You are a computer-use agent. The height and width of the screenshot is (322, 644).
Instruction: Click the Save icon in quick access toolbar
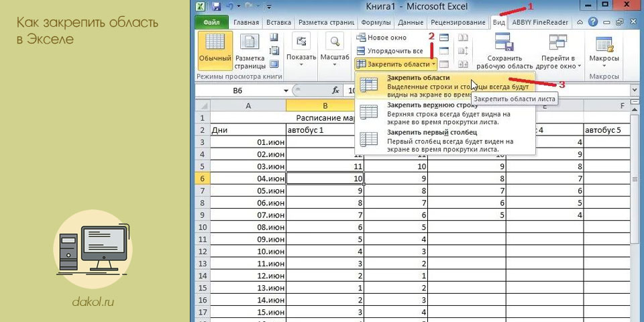[217, 7]
